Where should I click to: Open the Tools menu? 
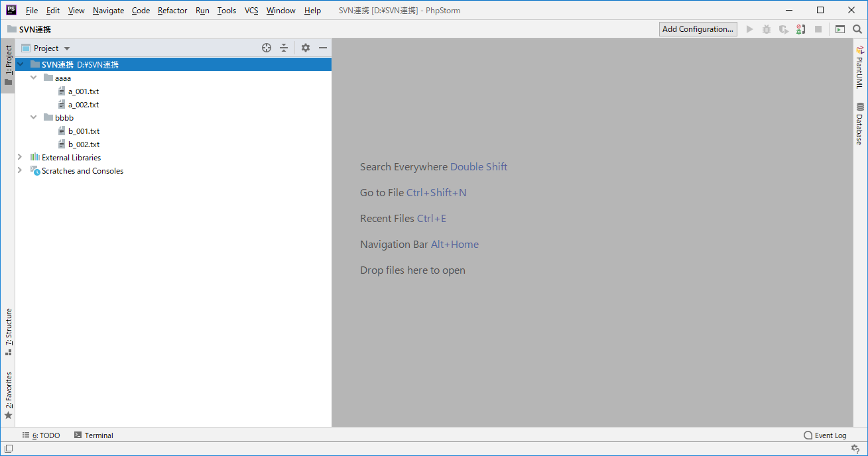coord(227,11)
